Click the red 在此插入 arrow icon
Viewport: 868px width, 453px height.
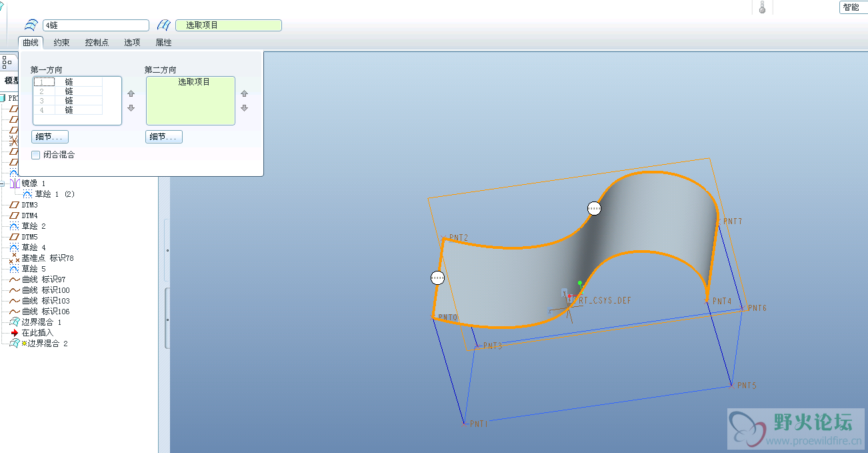(14, 332)
